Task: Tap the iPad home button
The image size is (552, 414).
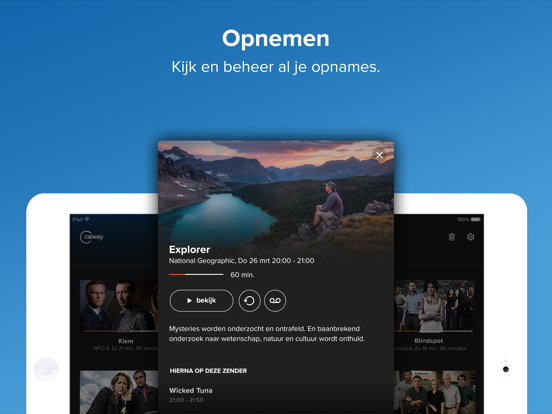Action: 46,369
